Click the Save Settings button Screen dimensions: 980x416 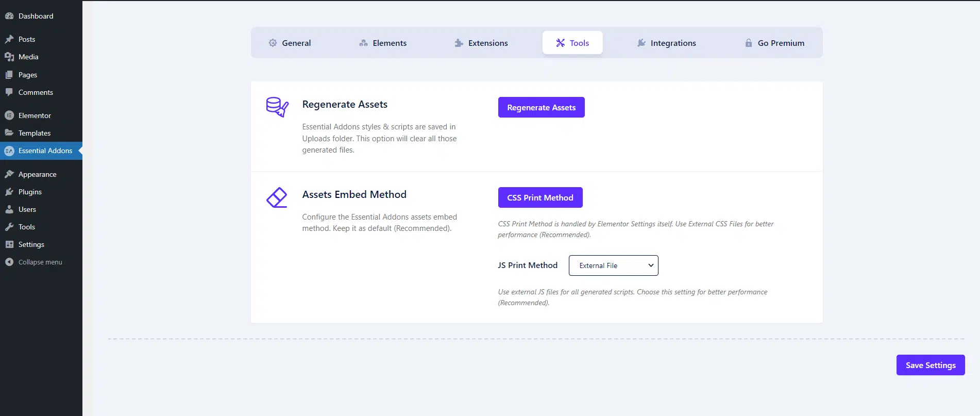pyautogui.click(x=931, y=365)
